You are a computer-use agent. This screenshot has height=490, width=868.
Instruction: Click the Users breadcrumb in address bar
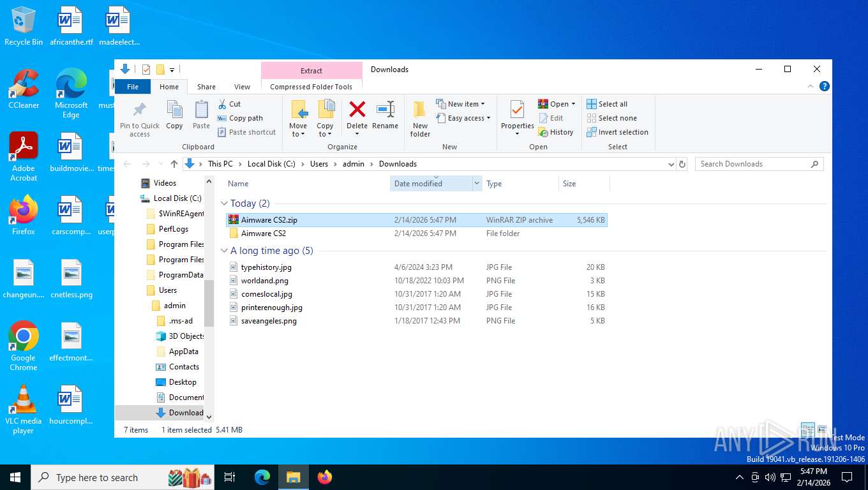tap(319, 164)
